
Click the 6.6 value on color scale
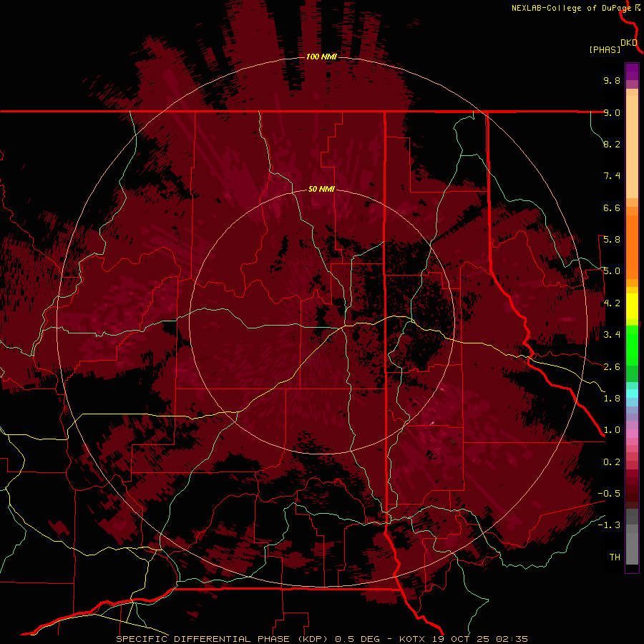tap(612, 208)
